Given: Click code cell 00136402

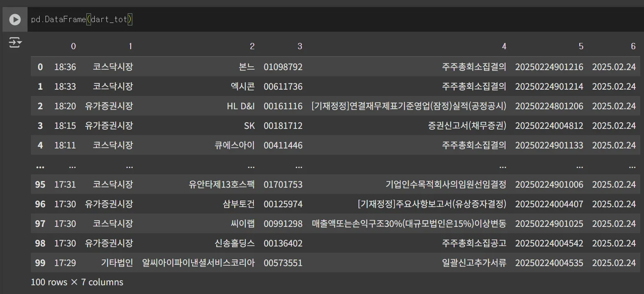Looking at the screenshot, I should pyautogui.click(x=283, y=243).
